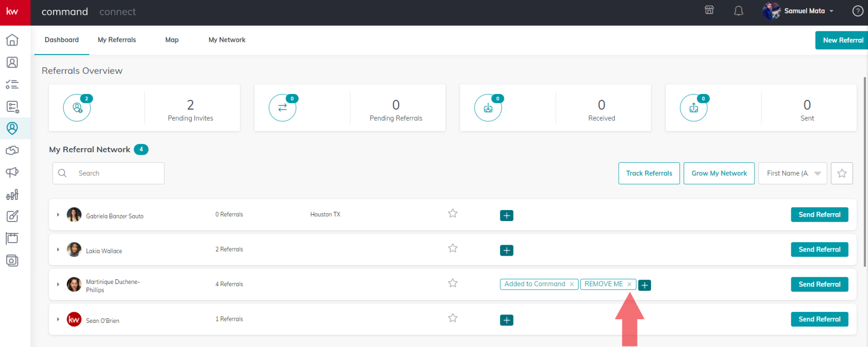Select command in the top bar
The width and height of the screenshot is (868, 347).
point(65,12)
